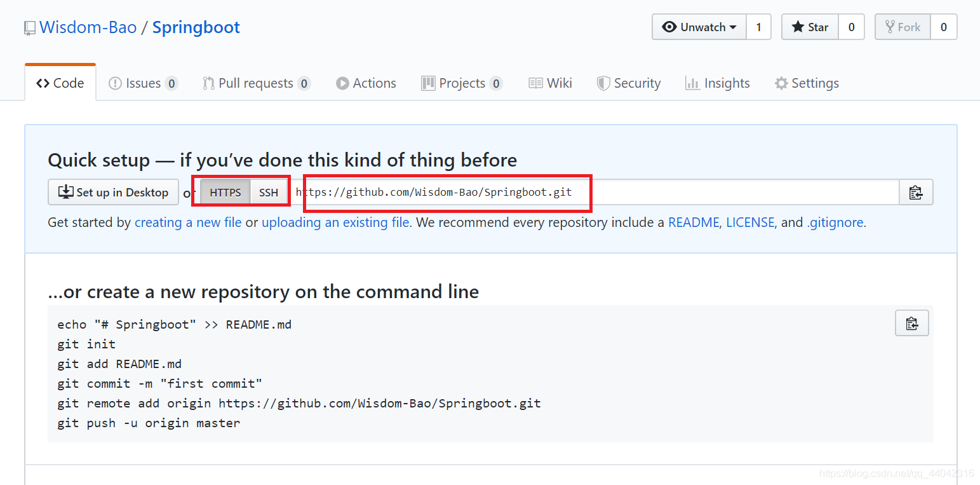Click the 'git remote add origin' line
This screenshot has width=980, height=485.
299,404
